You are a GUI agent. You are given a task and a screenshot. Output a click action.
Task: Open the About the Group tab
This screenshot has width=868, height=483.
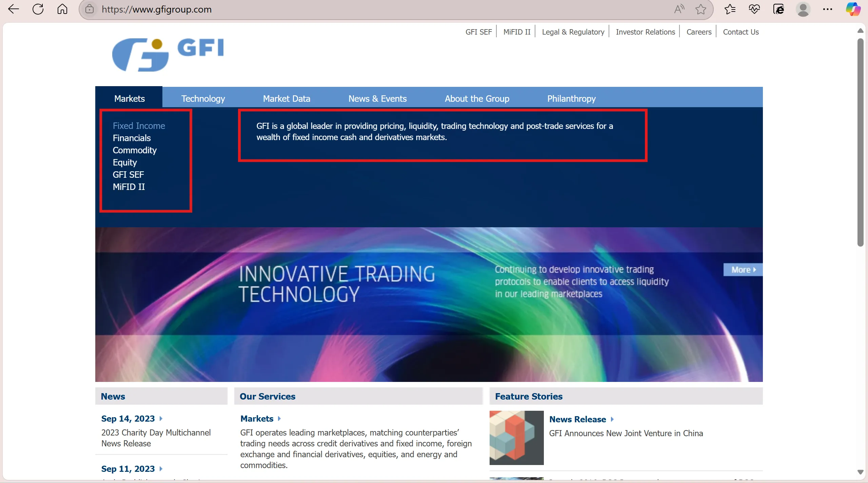click(x=477, y=98)
